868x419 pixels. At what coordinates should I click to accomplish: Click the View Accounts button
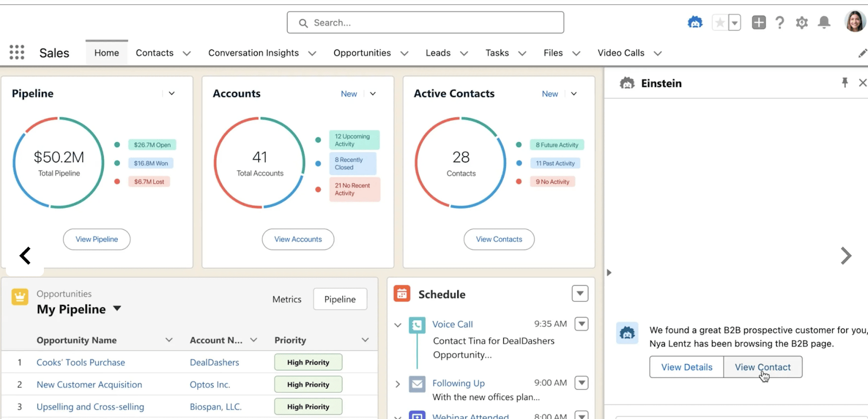click(x=298, y=239)
